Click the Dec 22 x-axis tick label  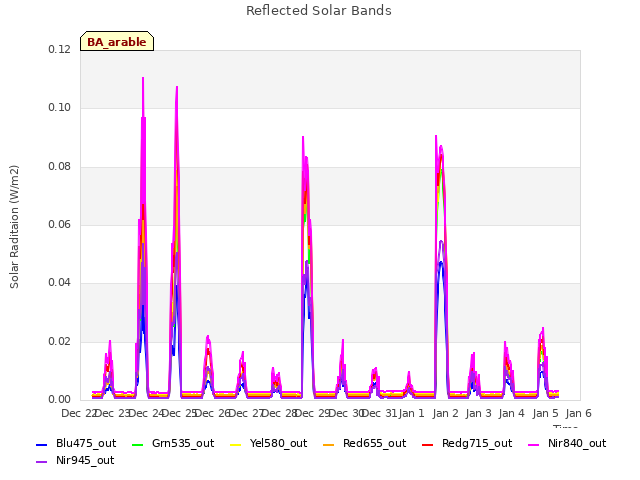tap(78, 413)
